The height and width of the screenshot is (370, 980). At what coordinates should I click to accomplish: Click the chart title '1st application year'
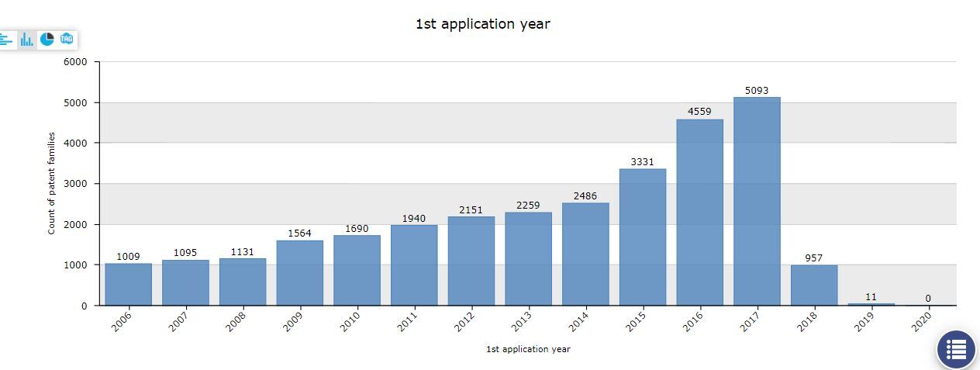pyautogui.click(x=482, y=24)
